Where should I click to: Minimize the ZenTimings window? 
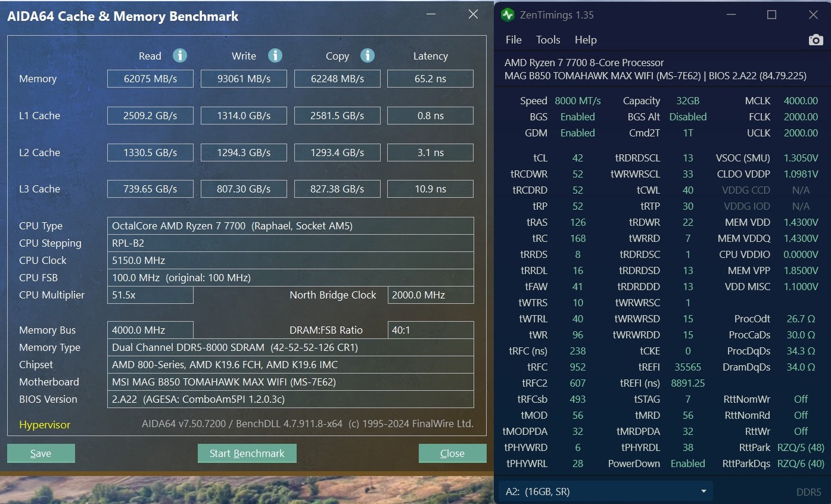tap(730, 15)
